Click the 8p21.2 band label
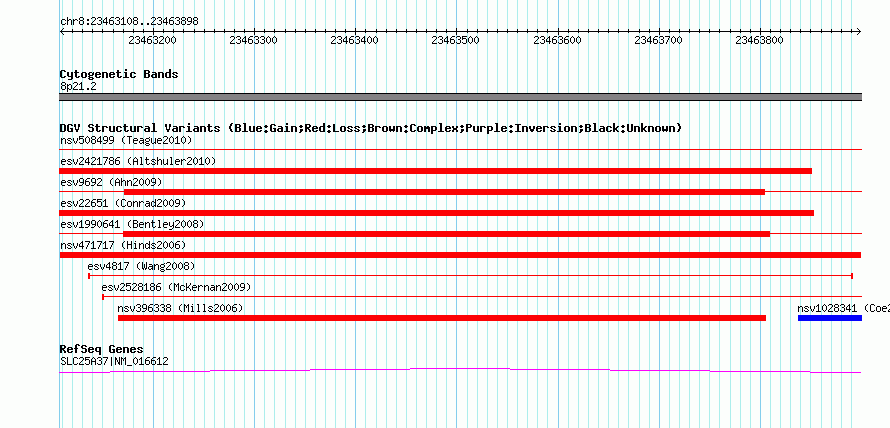890x428 pixels. [x=77, y=86]
